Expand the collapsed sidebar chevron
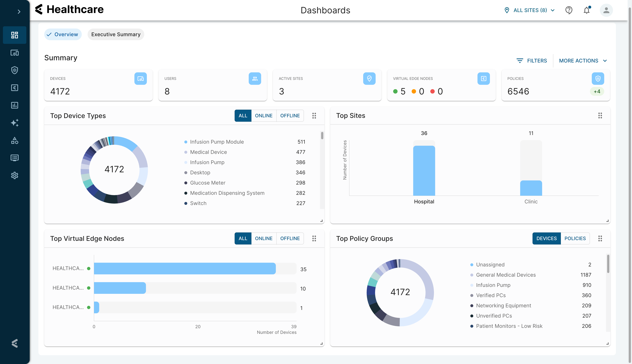The height and width of the screenshot is (364, 632). tap(19, 12)
